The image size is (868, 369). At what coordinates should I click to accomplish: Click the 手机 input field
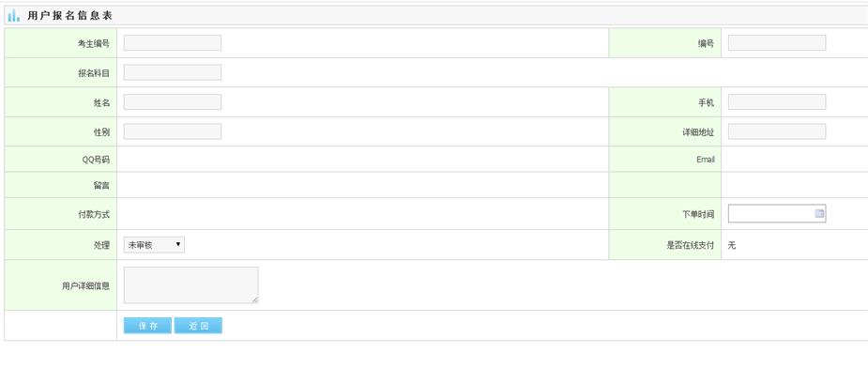click(x=777, y=102)
